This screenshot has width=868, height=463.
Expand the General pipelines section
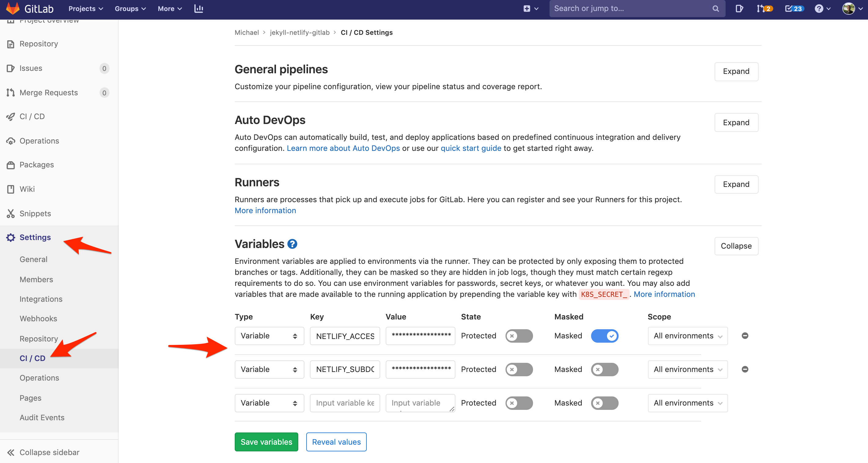[736, 71]
